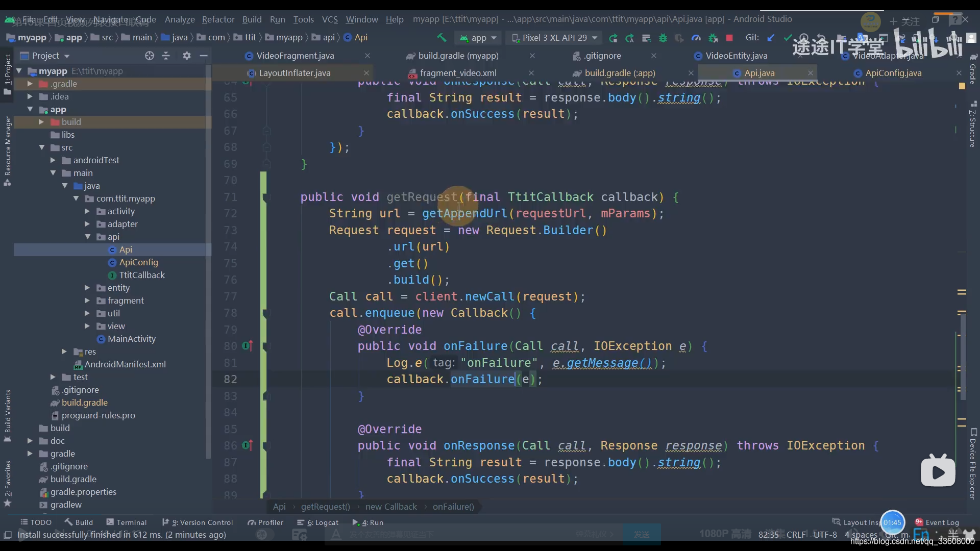Open the Project view dropdown
The width and height of the screenshot is (980, 551).
coord(45,56)
